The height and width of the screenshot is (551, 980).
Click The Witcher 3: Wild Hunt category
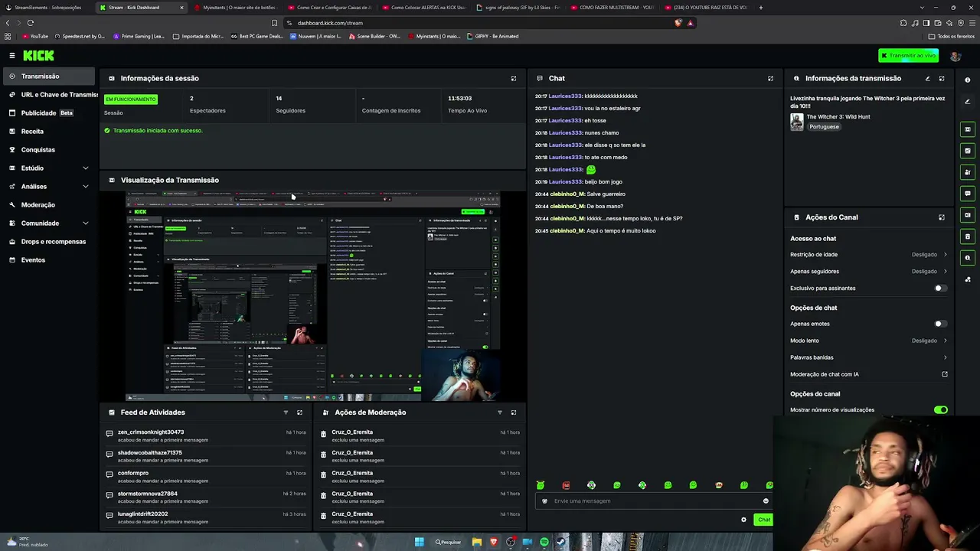tap(838, 117)
